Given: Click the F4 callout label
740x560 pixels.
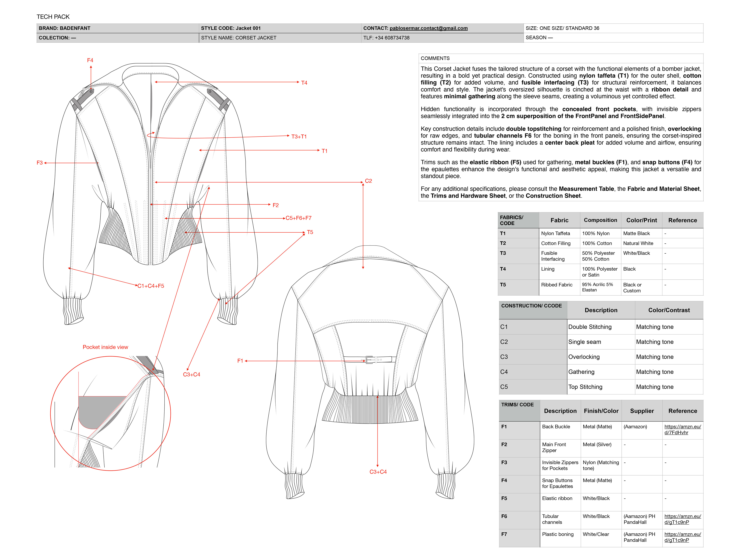Looking at the screenshot, I should pos(90,60).
